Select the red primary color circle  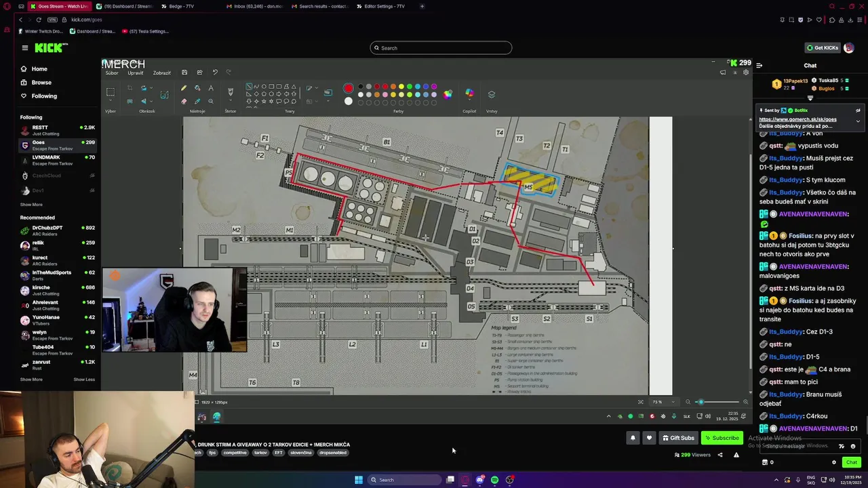pos(349,88)
